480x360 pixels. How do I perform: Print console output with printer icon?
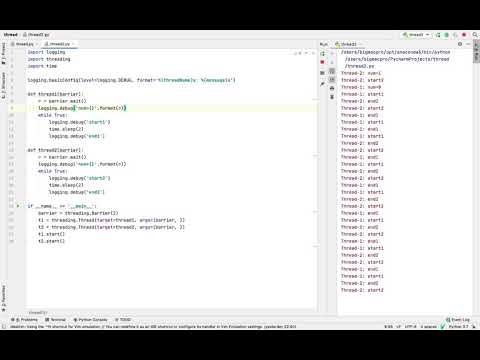point(332,88)
